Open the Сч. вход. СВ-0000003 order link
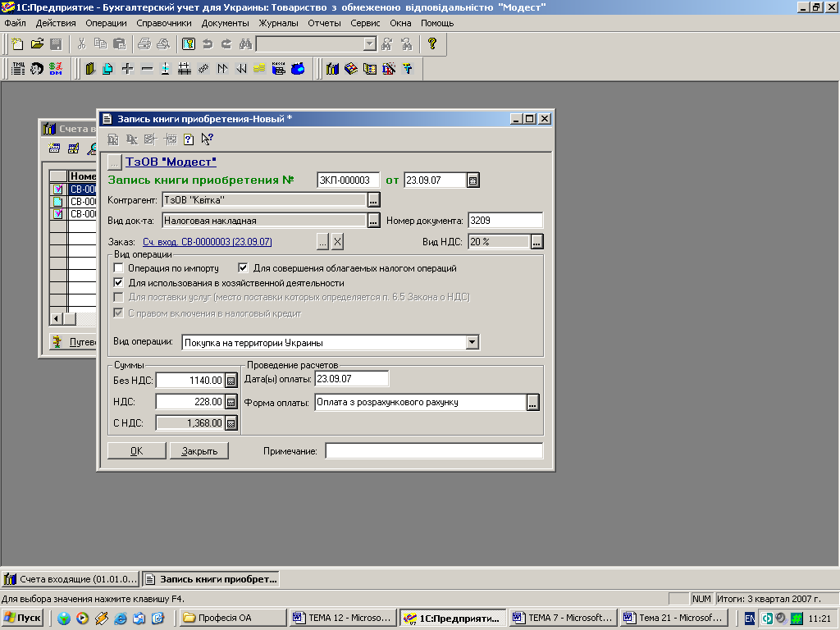 tap(208, 242)
